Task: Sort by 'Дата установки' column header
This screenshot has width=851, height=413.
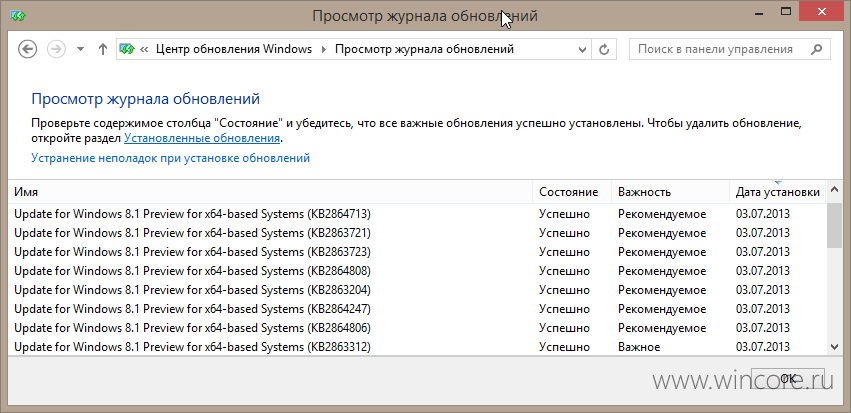Action: click(778, 192)
